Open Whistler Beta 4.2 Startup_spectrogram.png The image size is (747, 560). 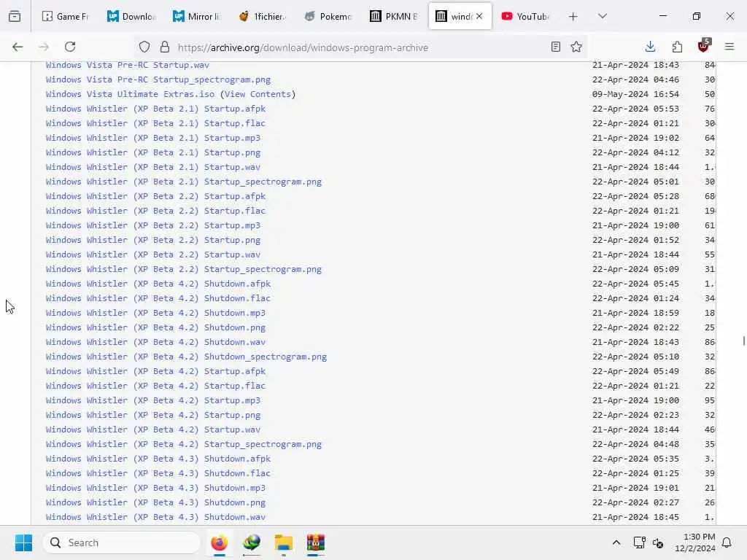pyautogui.click(x=183, y=444)
